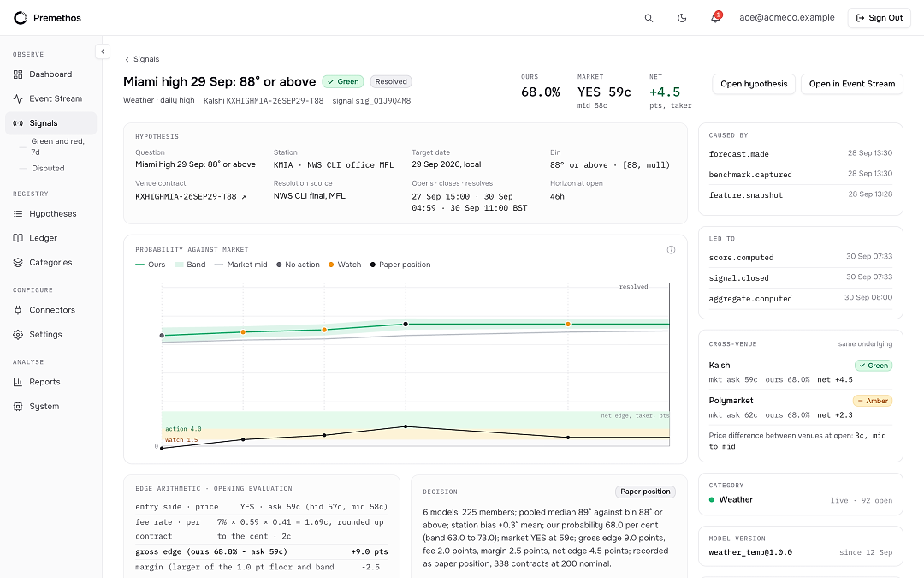Click the Open hypothesis button
This screenshot has width=924, height=578.
click(754, 84)
